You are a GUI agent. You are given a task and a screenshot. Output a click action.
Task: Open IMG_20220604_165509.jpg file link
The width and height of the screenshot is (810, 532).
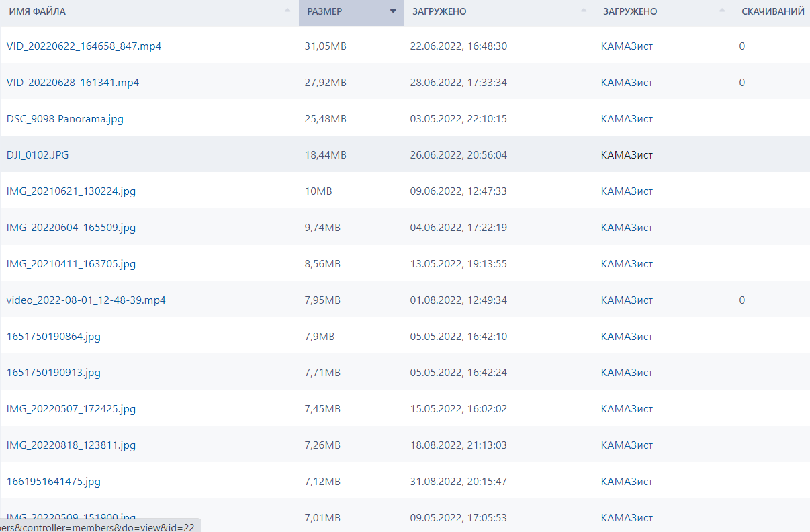[x=71, y=228]
